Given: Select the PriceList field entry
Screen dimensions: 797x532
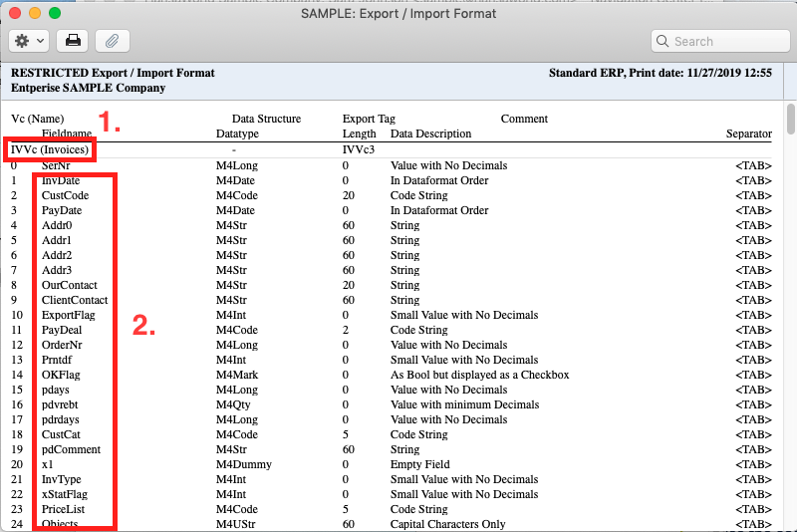Looking at the screenshot, I should 64,509.
